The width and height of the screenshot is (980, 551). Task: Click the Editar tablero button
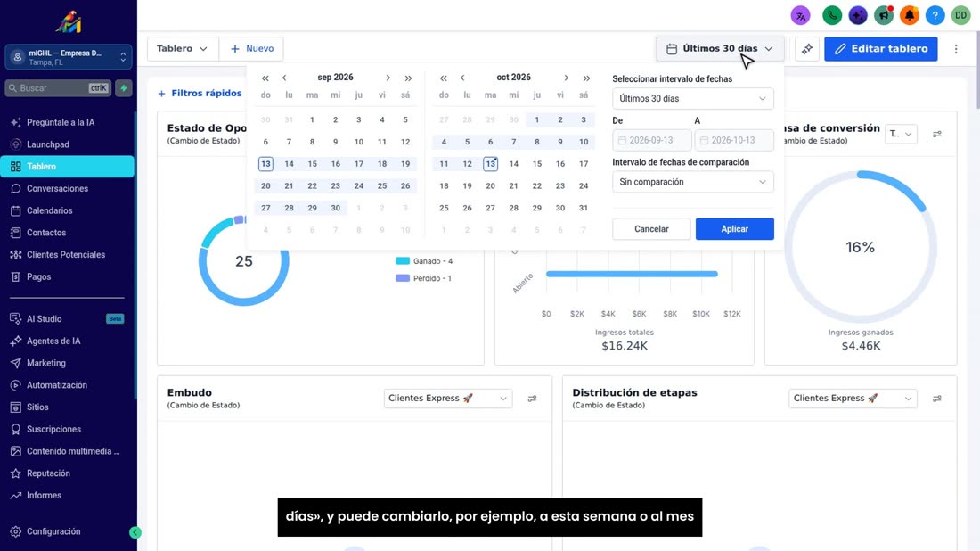point(880,49)
